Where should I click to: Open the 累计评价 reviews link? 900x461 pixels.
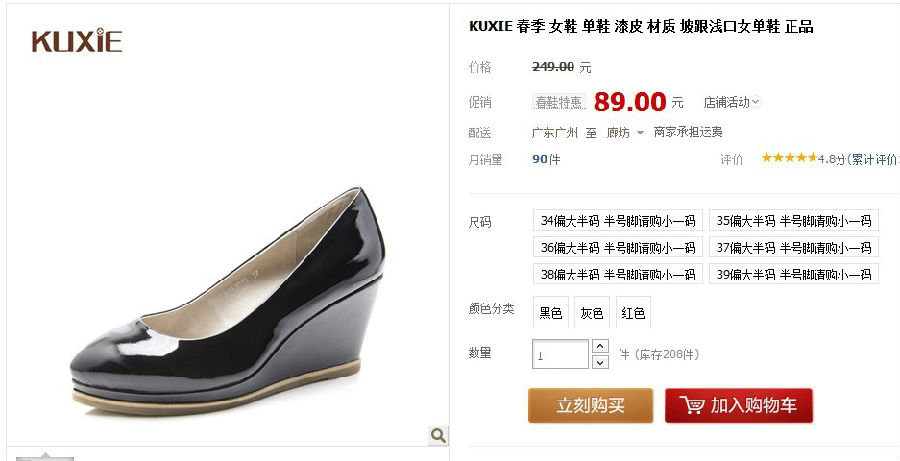[x=872, y=159]
